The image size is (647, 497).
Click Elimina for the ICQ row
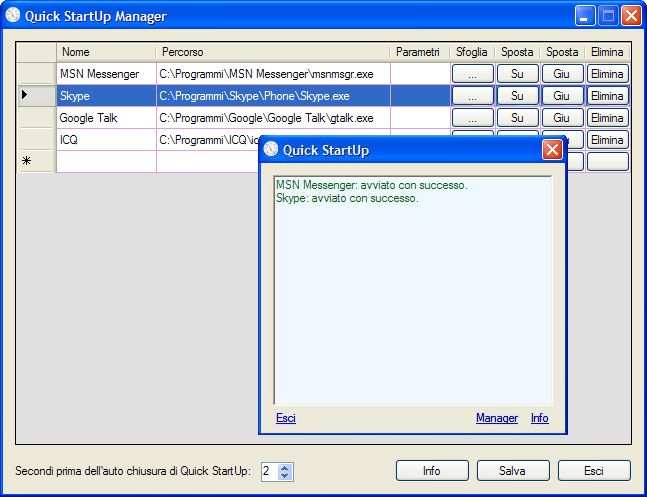pos(607,140)
